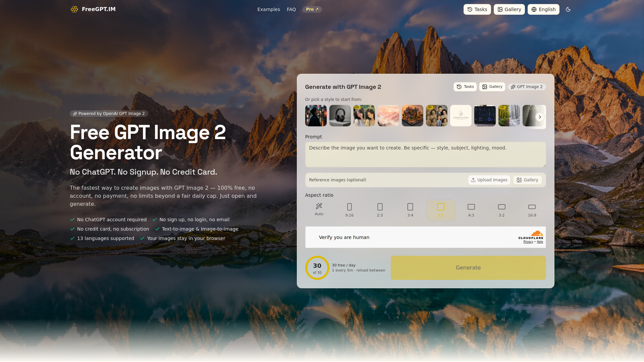Screen dimensions: 644x362
Task: Open Cloudflare Privacy link
Action: point(528,242)
